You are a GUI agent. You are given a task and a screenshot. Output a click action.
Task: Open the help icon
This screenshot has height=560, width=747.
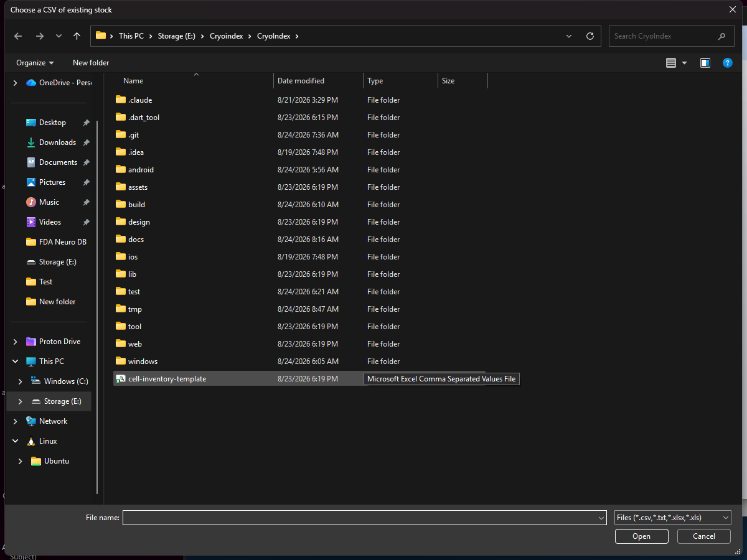coord(727,63)
